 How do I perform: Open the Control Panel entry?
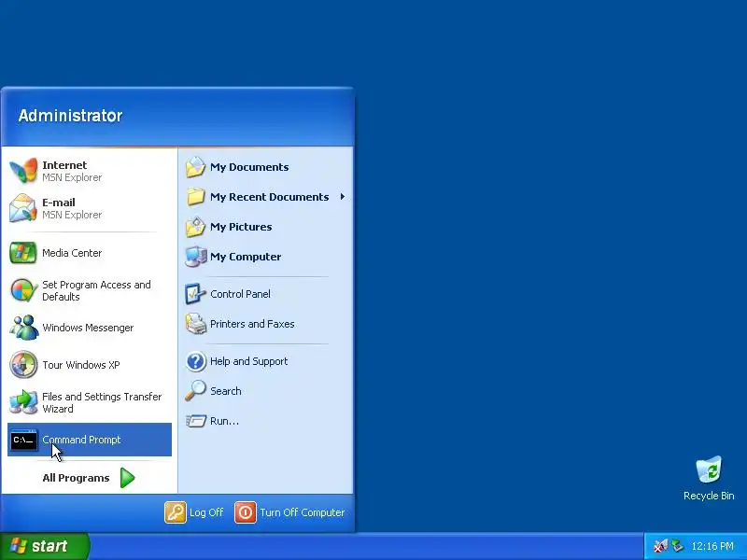266,294
